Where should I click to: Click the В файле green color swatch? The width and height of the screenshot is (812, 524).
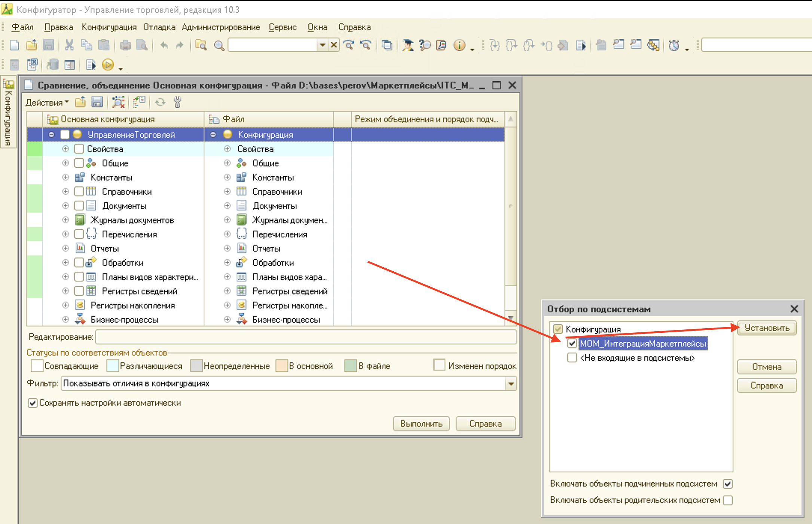click(350, 366)
